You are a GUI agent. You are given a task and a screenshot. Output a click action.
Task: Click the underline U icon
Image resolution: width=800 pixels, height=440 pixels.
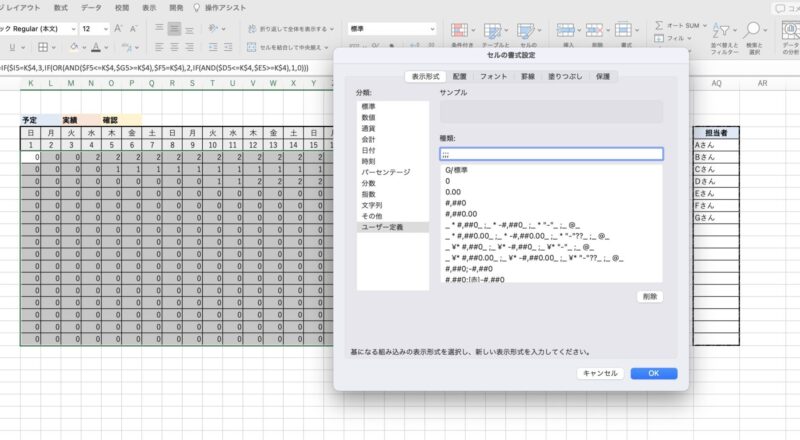coord(12,47)
